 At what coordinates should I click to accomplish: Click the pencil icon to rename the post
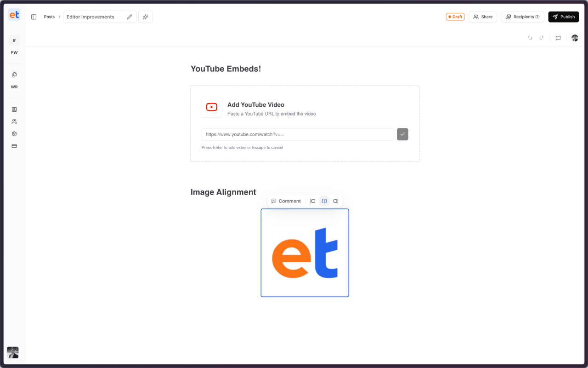pos(129,17)
